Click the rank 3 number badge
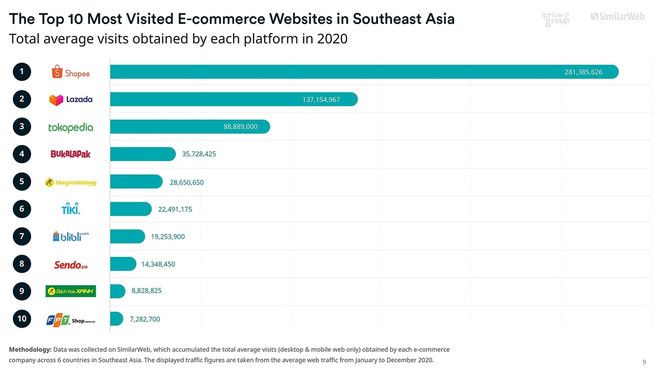The image size is (660, 374). click(22, 127)
